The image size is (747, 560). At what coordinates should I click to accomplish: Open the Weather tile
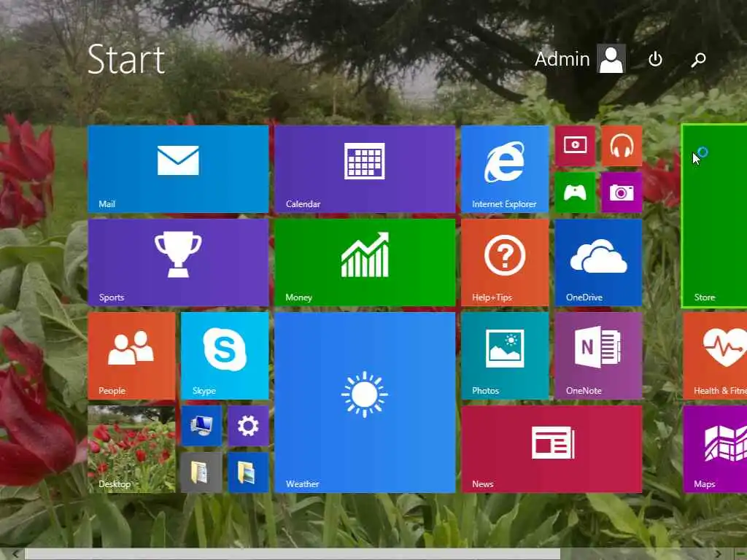click(365, 402)
